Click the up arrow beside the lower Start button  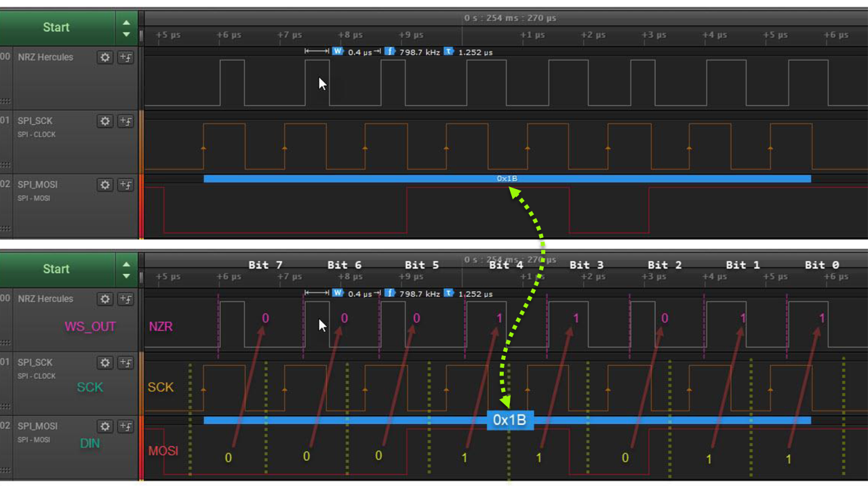126,264
